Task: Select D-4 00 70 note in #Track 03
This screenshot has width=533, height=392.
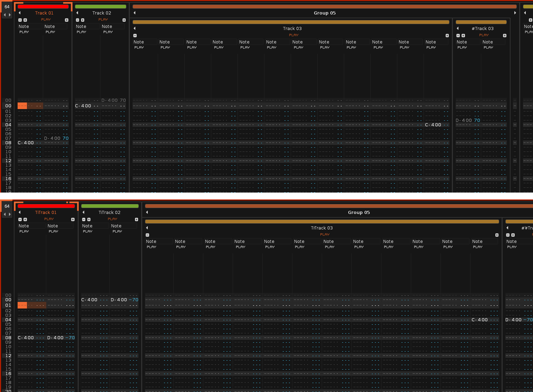Action: coord(468,120)
